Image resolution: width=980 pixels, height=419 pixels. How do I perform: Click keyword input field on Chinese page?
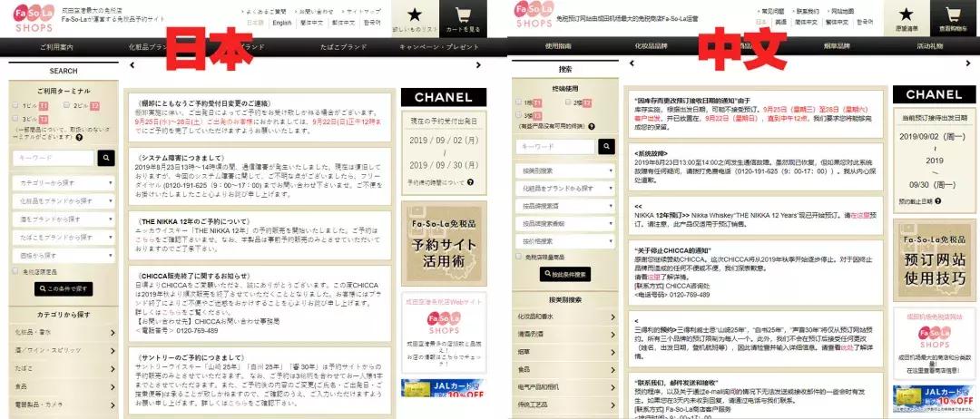(x=555, y=147)
